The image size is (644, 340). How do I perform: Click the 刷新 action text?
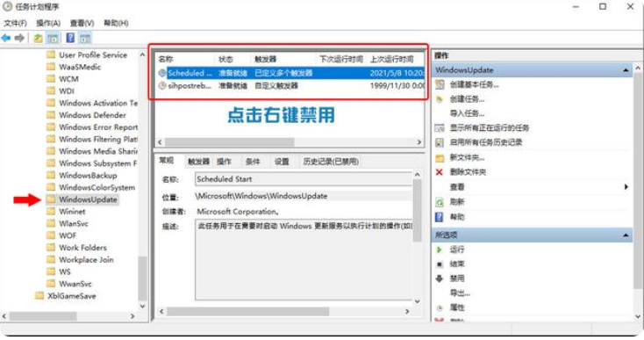click(457, 202)
